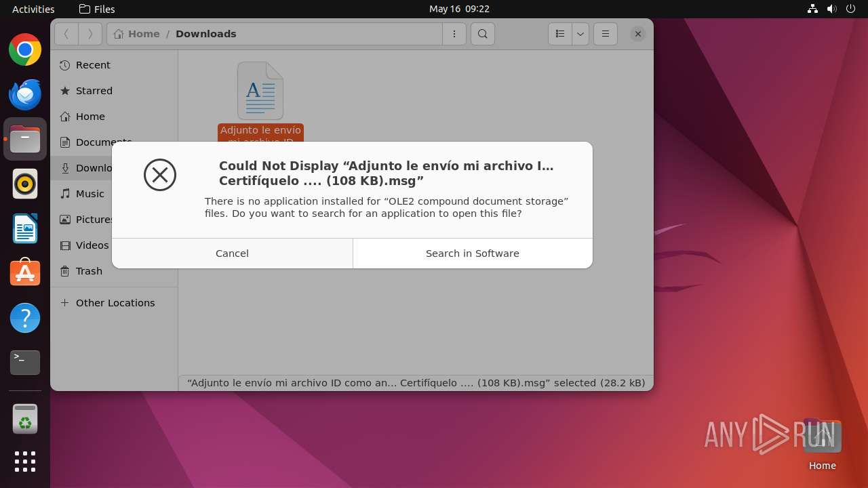Open power menu icon in top bar
This screenshot has height=488, width=868.
852,9
